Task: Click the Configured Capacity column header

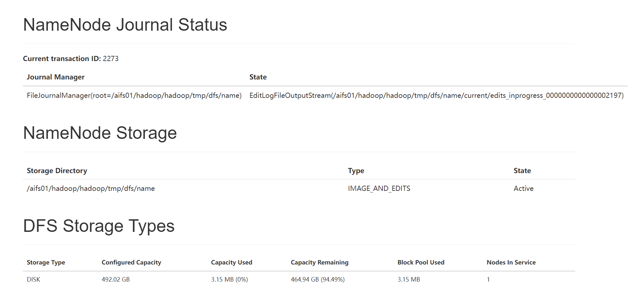Action: pos(131,262)
